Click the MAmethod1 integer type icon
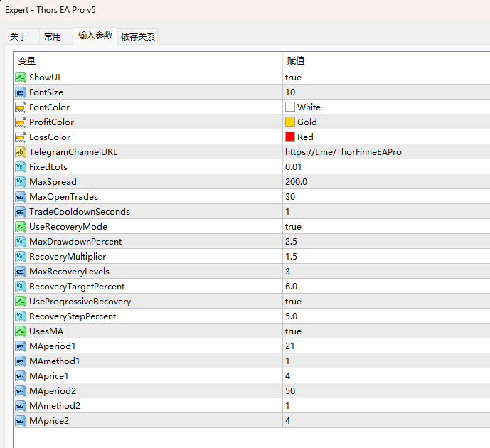Screen dimensions: 490x448 point(21,361)
